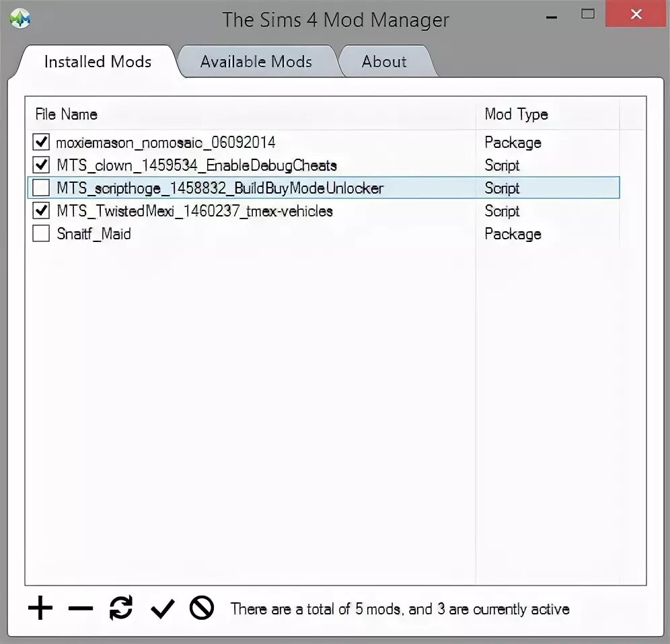The image size is (670, 644).
Task: Click Script type of MTS_clown row
Action: click(502, 165)
